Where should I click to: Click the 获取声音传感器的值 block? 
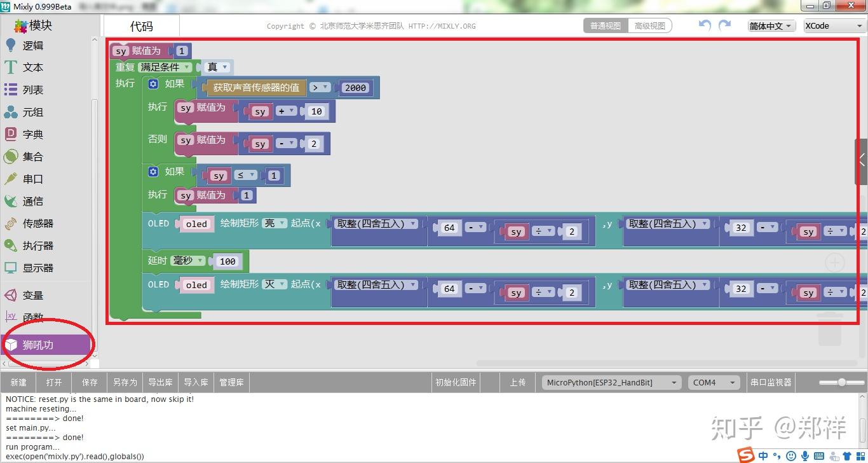[255, 88]
